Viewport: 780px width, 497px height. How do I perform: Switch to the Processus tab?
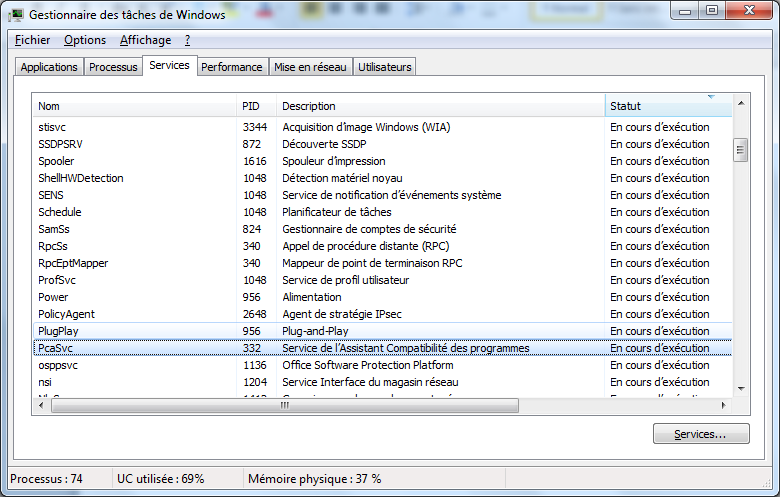tap(113, 67)
